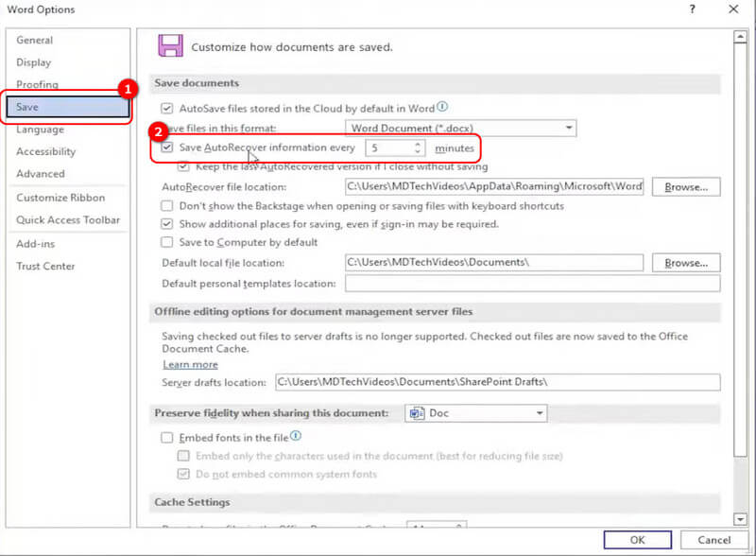Viewport: 756px width, 556px height.
Task: Click the Default local file location field
Action: pyautogui.click(x=493, y=263)
